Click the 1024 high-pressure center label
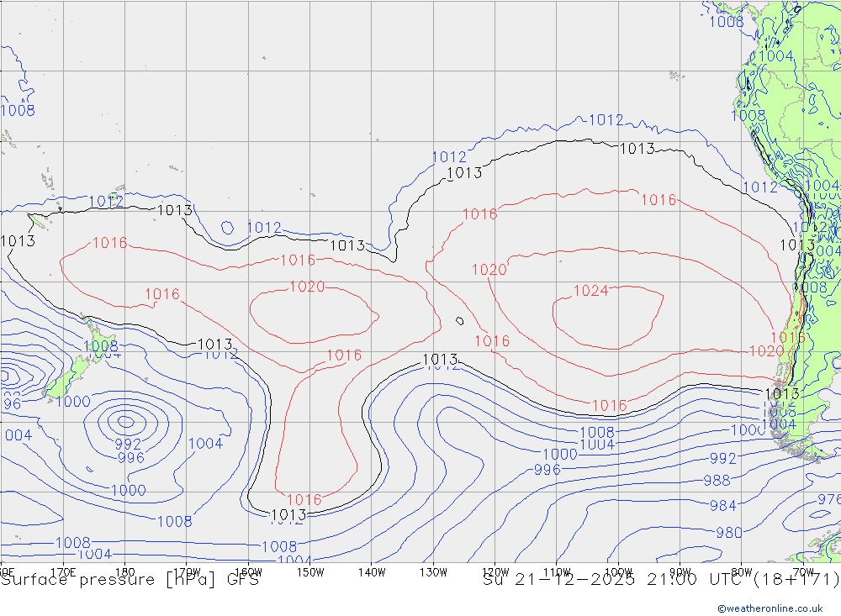 tap(591, 291)
